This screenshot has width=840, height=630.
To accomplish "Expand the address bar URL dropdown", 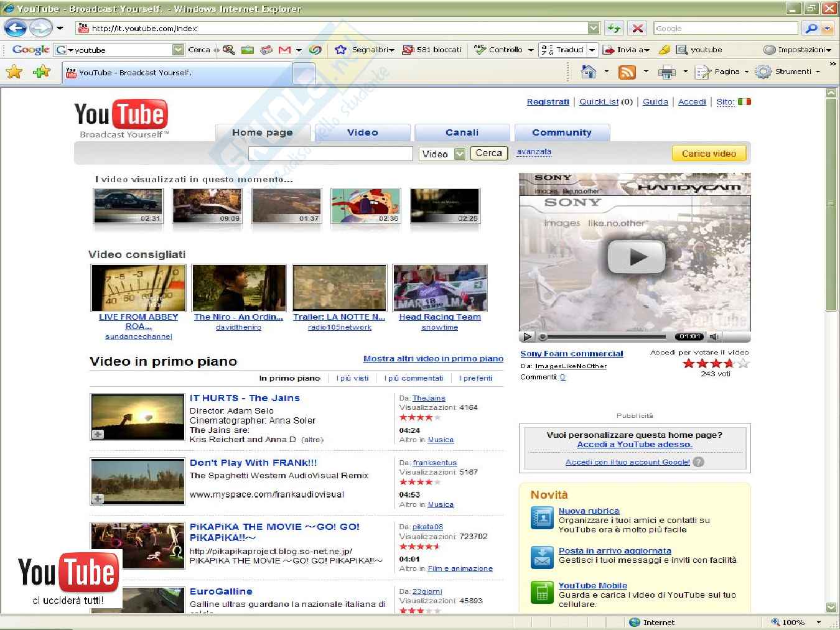I will pos(594,28).
